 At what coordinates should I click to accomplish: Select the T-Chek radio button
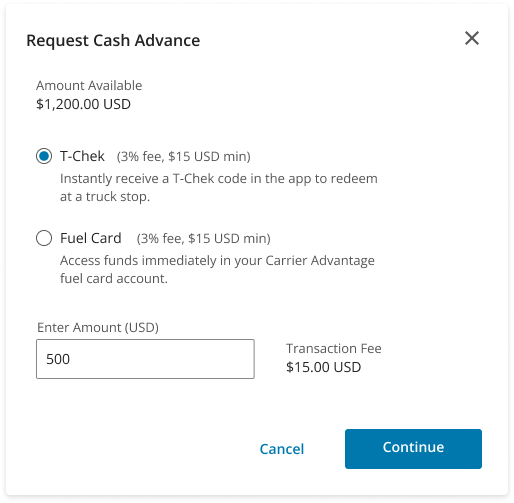[44, 156]
